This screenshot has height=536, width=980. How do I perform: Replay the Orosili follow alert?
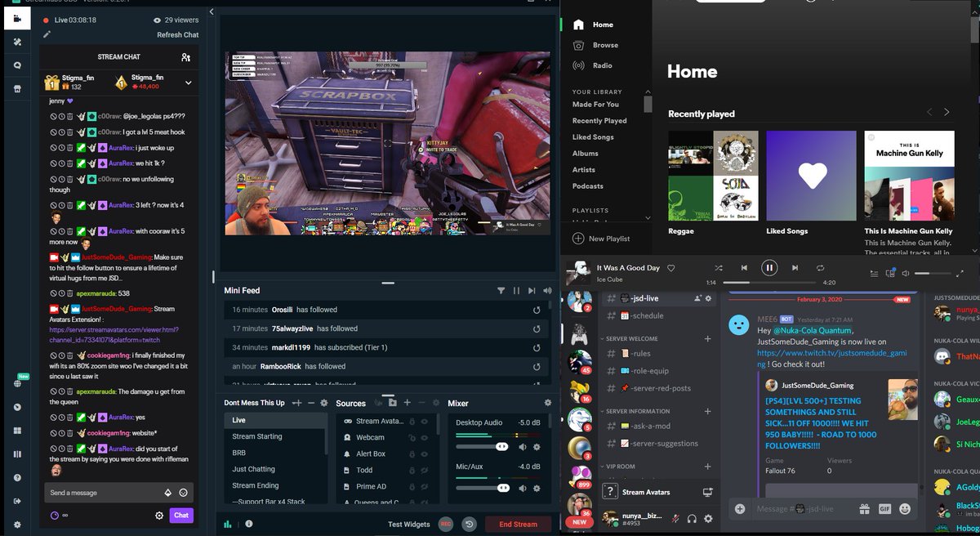[537, 310]
